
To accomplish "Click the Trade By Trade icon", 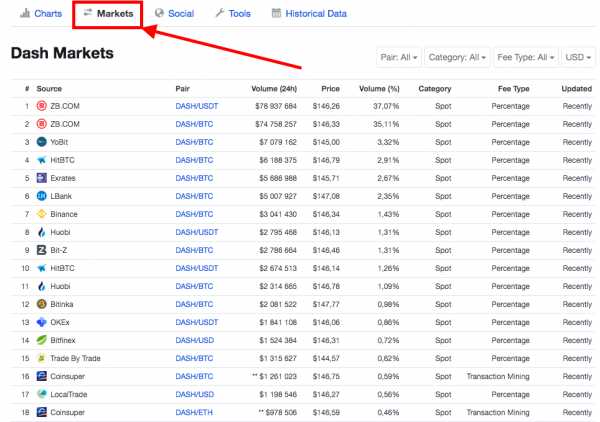I will click(x=41, y=358).
